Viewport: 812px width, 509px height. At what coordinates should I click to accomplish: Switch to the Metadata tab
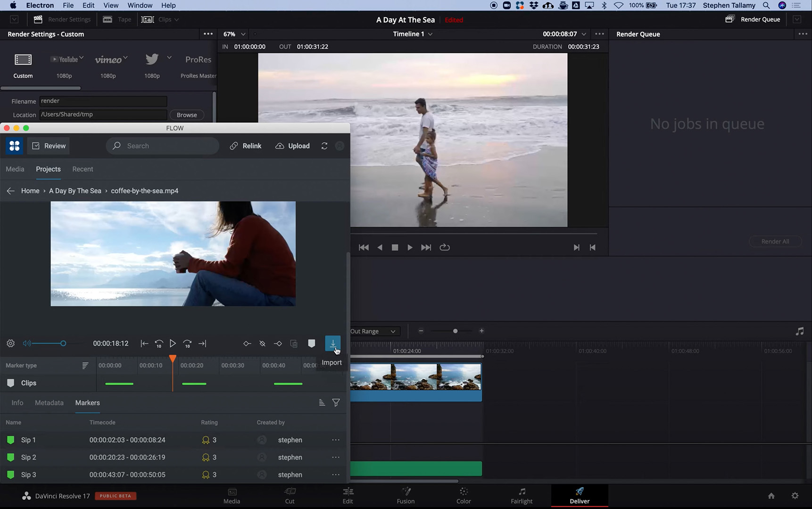(x=49, y=402)
